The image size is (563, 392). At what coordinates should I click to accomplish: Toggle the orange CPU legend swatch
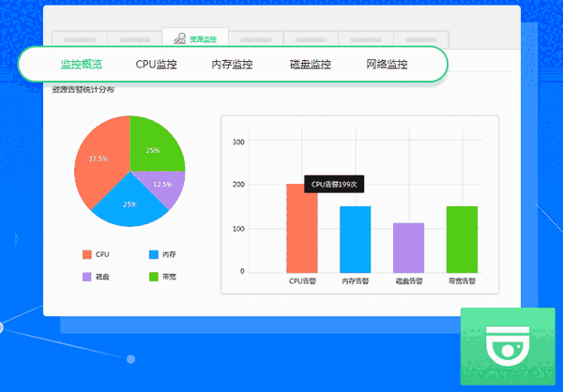tap(87, 254)
